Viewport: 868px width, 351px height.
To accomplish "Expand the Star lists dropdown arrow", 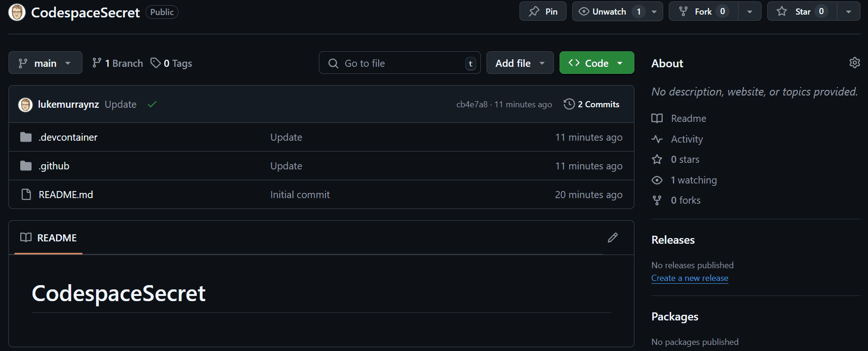I will [849, 12].
